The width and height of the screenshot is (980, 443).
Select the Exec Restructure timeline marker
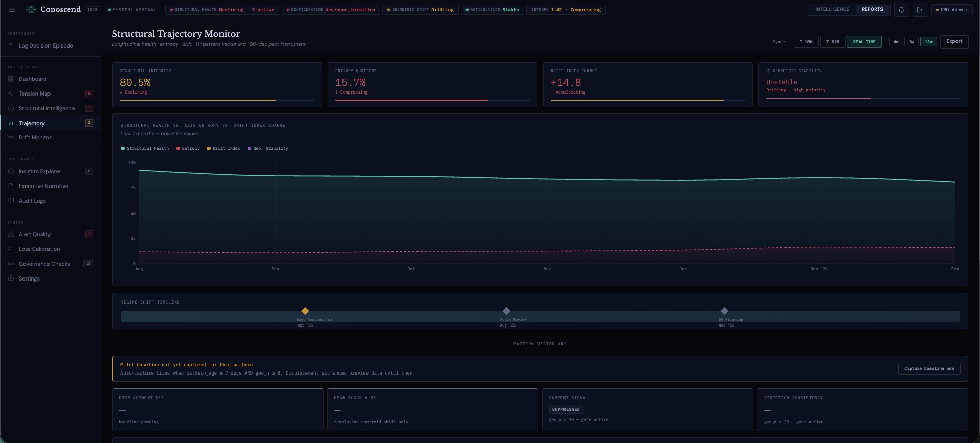click(305, 311)
